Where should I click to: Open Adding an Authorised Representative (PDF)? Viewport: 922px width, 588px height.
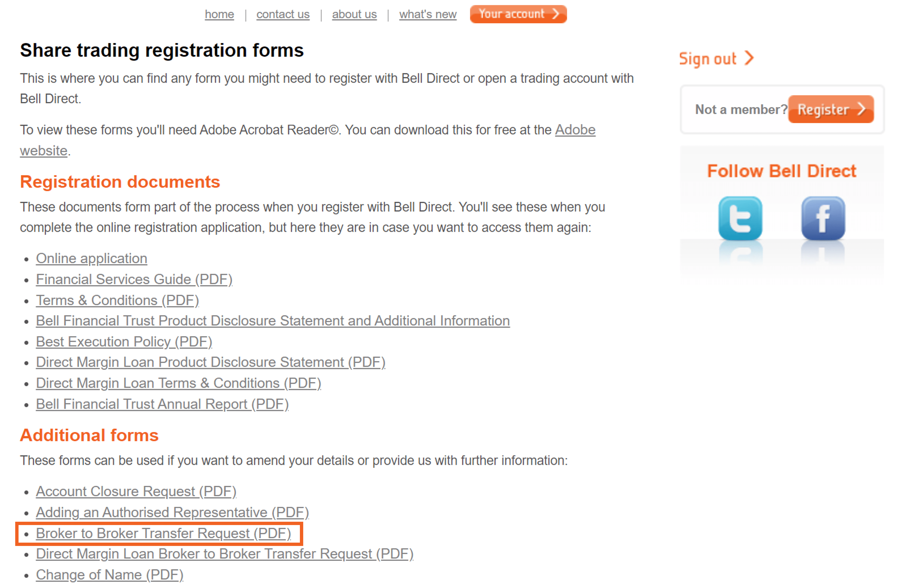click(173, 513)
